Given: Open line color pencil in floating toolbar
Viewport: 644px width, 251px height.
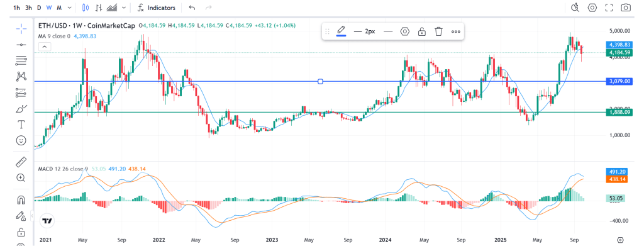Looking at the screenshot, I should point(341,31).
